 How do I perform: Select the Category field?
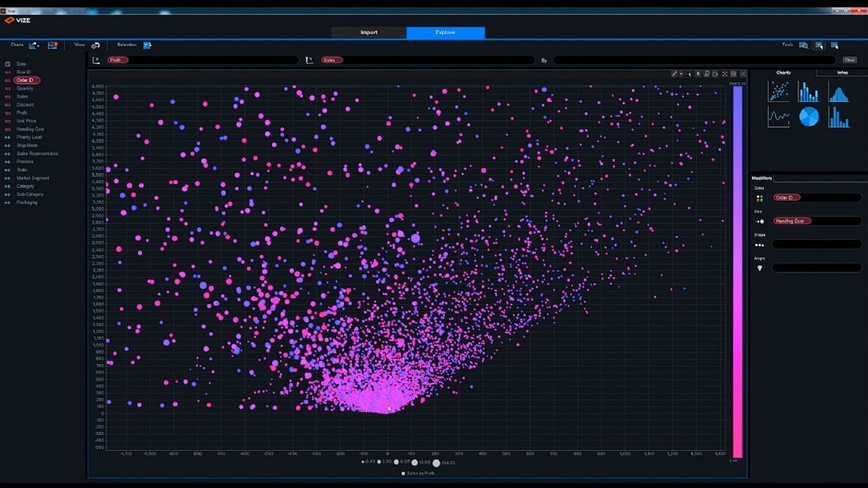tap(25, 186)
